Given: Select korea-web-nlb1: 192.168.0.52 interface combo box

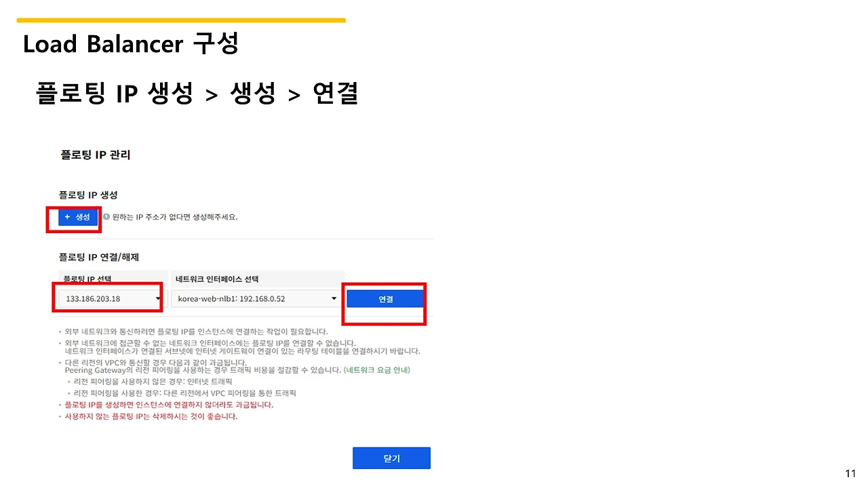Looking at the screenshot, I should click(256, 298).
